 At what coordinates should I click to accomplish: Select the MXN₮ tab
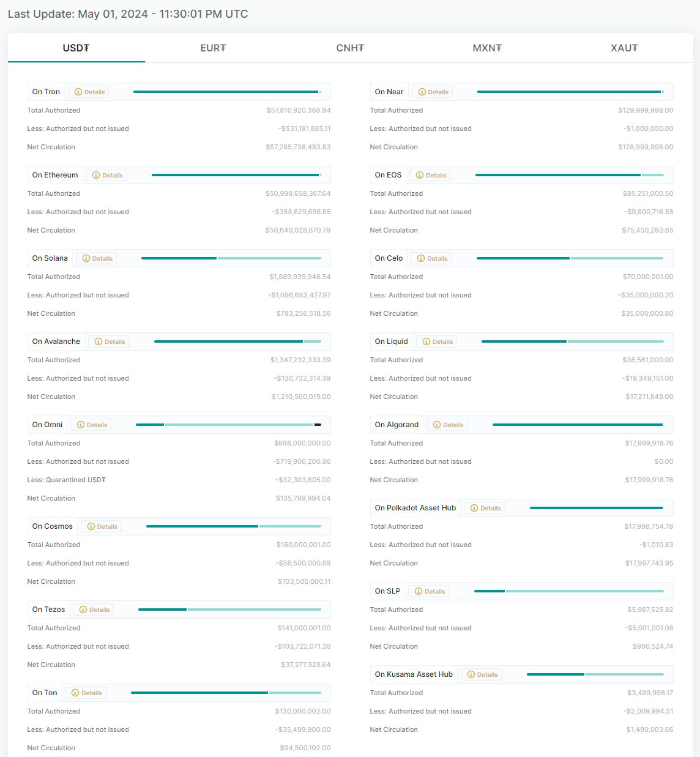[x=487, y=48]
